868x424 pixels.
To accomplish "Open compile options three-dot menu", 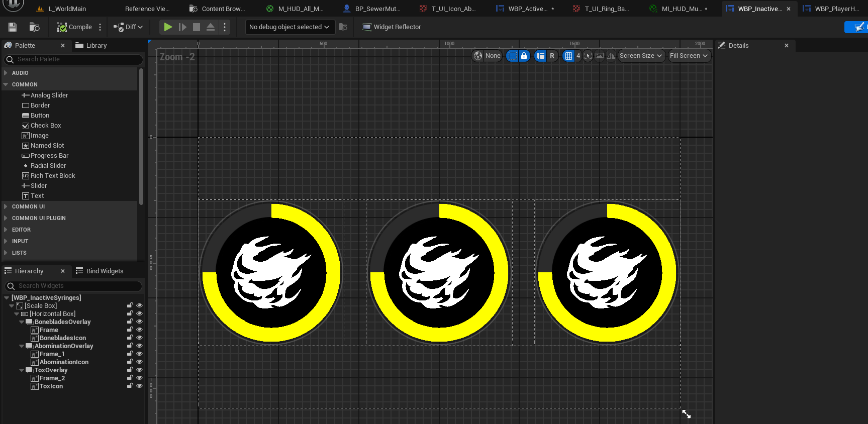I will pyautogui.click(x=100, y=27).
